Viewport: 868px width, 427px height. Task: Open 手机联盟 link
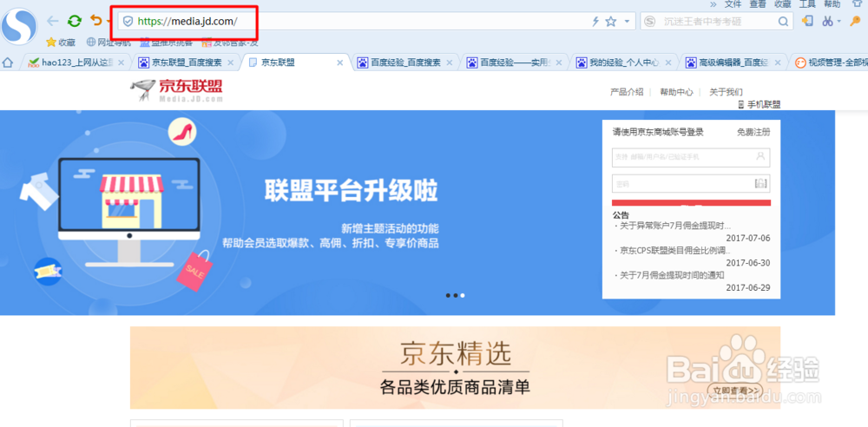click(x=759, y=105)
